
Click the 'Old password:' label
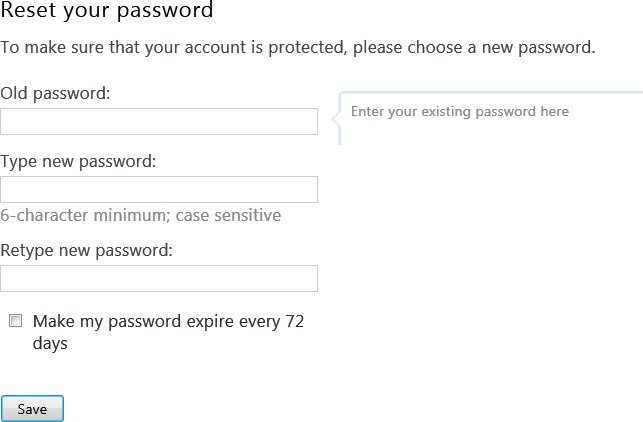tap(55, 93)
